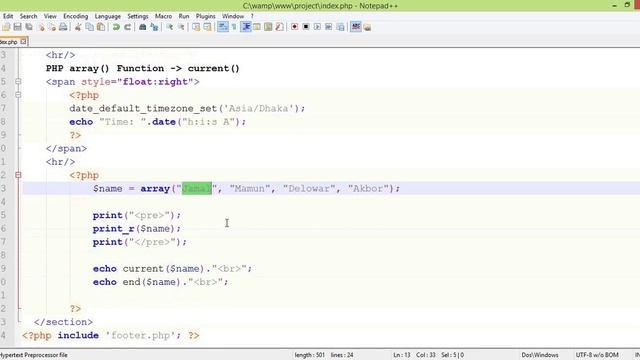The image size is (640, 360).
Task: Click the print_r($name) line
Action: coord(137,229)
